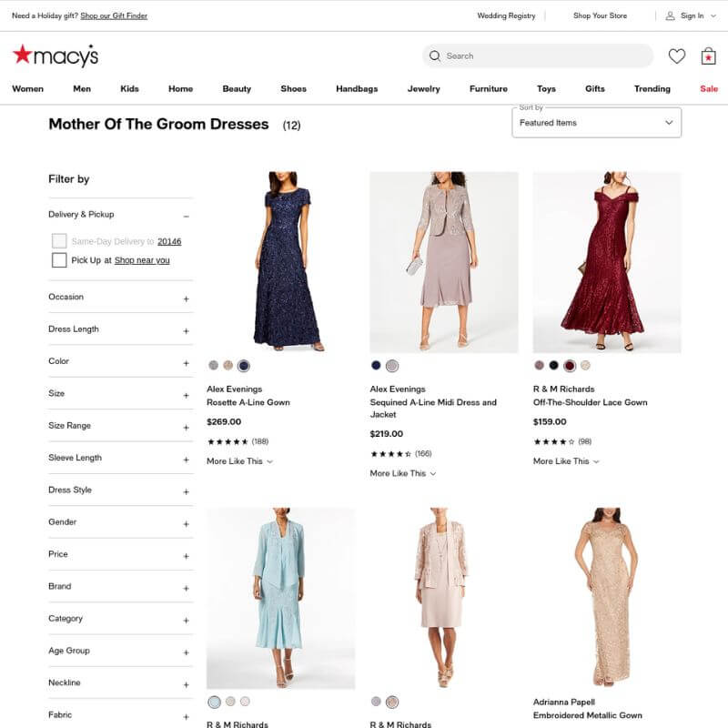
Task: Open the favorites heart icon
Action: coord(676,56)
